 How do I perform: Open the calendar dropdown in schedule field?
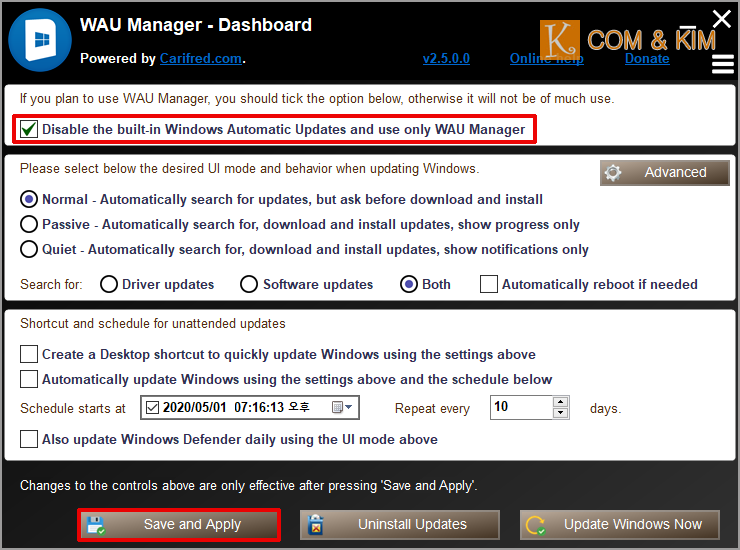[x=342, y=407]
